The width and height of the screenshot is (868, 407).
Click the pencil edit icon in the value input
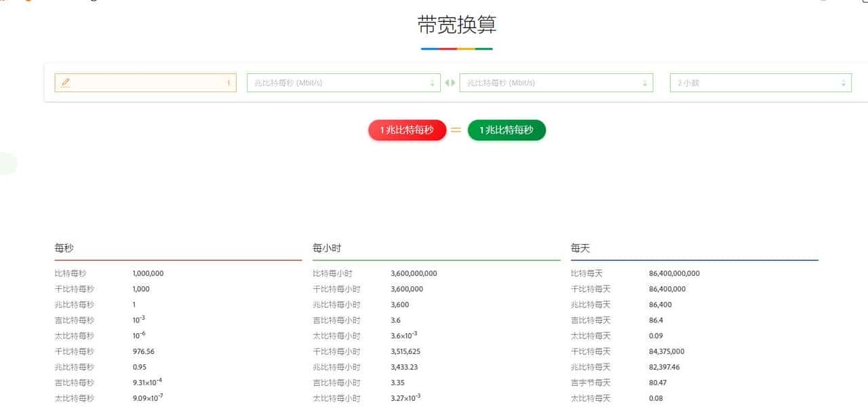click(x=66, y=82)
